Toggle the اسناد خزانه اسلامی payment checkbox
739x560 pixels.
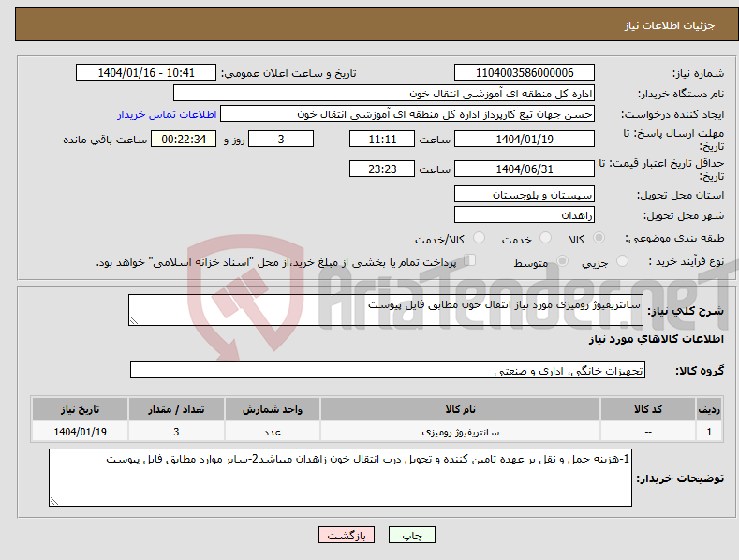coord(469,260)
